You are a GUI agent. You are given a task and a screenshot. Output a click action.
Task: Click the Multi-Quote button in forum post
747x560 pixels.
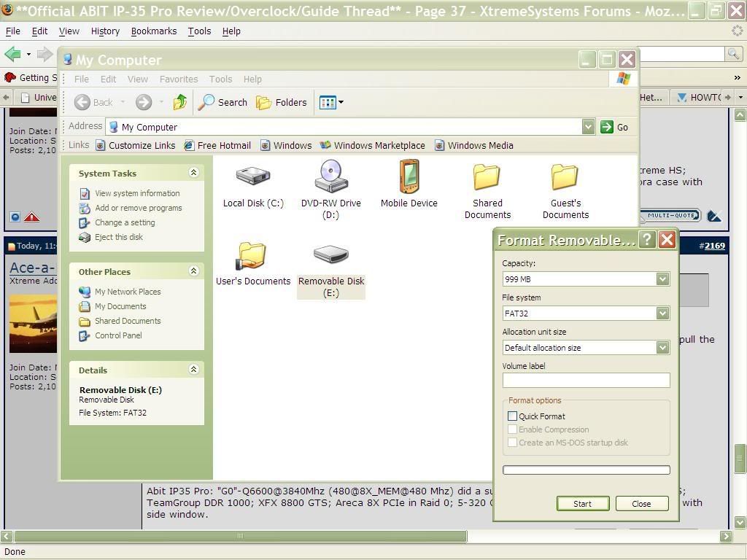click(x=670, y=216)
